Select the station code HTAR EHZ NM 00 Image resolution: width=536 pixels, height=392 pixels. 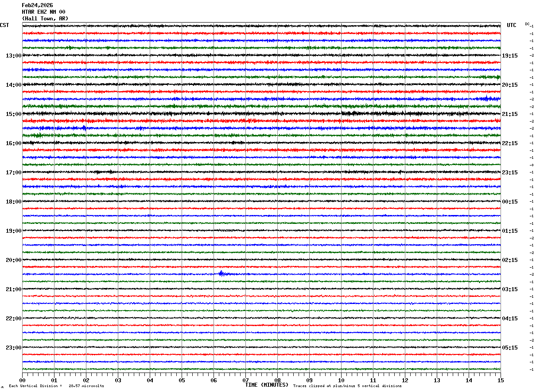coord(43,12)
